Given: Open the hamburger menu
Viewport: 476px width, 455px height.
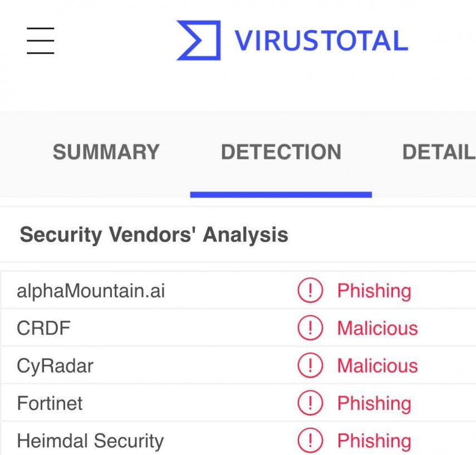Looking at the screenshot, I should coord(41,41).
